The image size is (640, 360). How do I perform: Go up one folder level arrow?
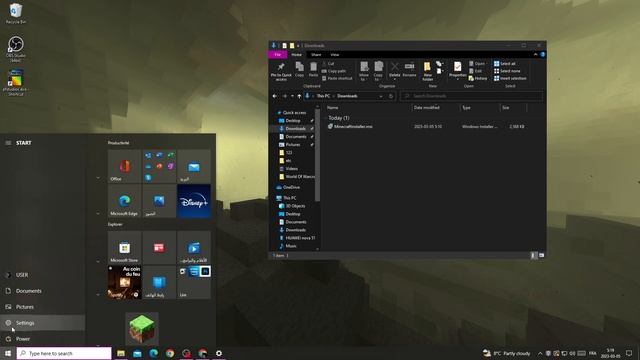pyautogui.click(x=299, y=96)
